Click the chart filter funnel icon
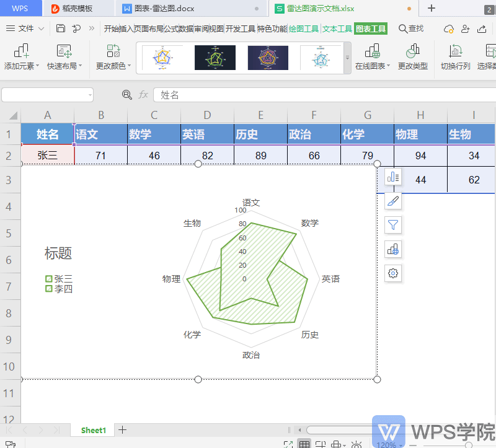This screenshot has width=496, height=448. click(393, 225)
